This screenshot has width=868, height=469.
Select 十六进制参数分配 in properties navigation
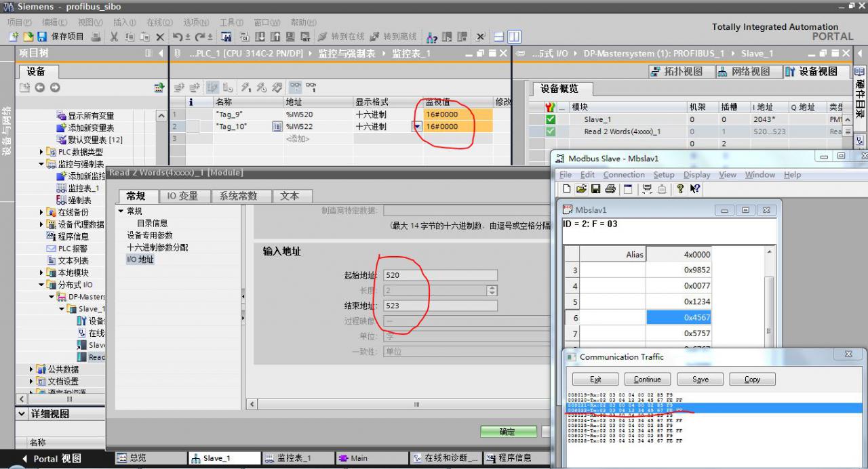pyautogui.click(x=157, y=247)
